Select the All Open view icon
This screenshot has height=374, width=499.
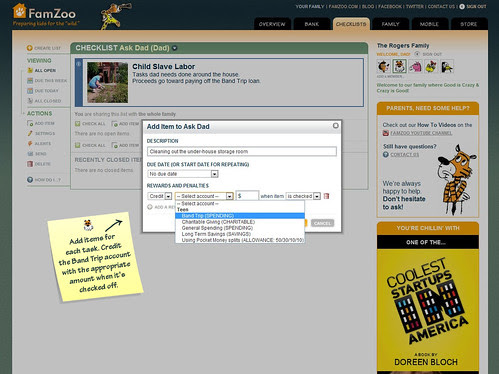(x=30, y=70)
